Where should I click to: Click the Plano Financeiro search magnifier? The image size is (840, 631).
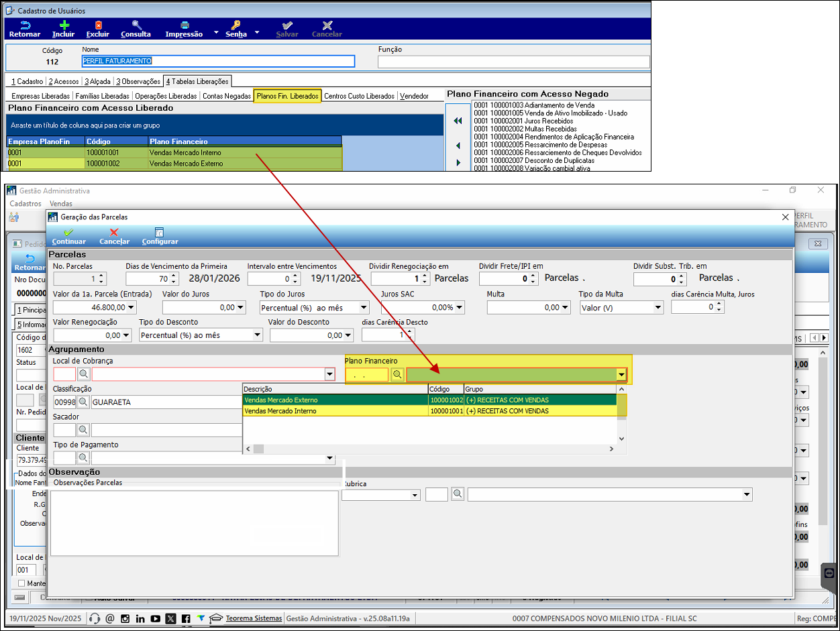(x=397, y=375)
